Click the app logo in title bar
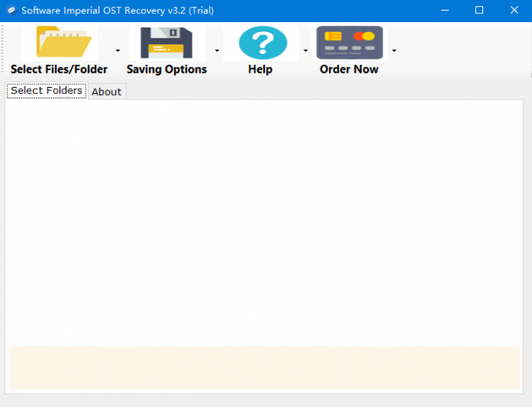 coord(12,10)
